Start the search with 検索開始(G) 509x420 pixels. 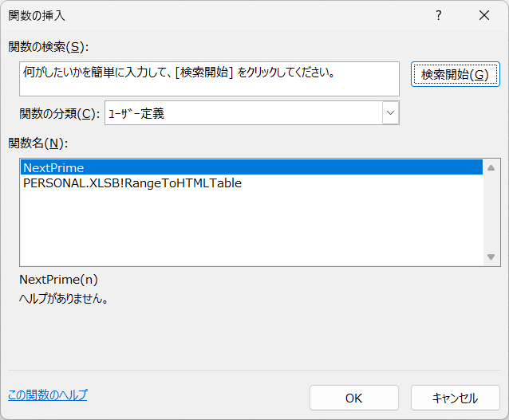tap(455, 74)
